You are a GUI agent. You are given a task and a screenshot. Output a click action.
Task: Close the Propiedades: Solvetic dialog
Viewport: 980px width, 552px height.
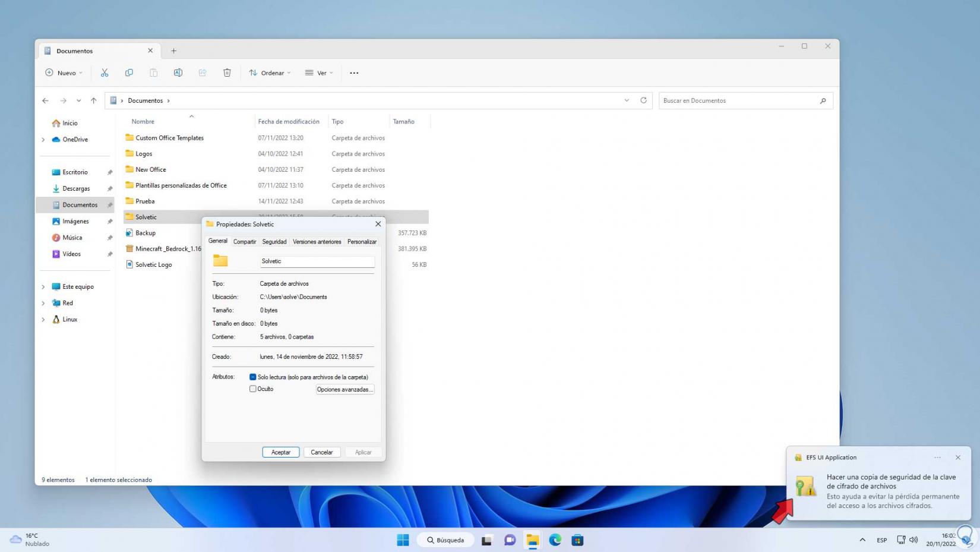point(378,224)
